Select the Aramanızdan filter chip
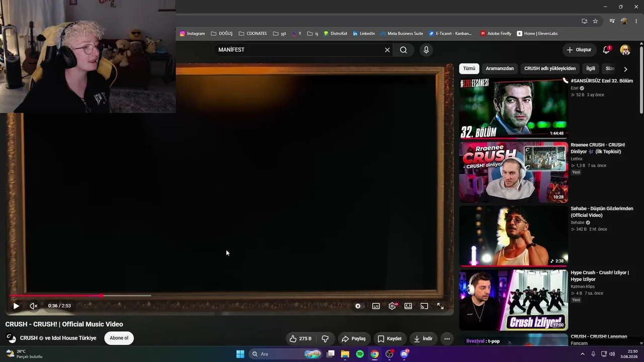Image resolution: width=644 pixels, height=362 pixels. coord(500,68)
